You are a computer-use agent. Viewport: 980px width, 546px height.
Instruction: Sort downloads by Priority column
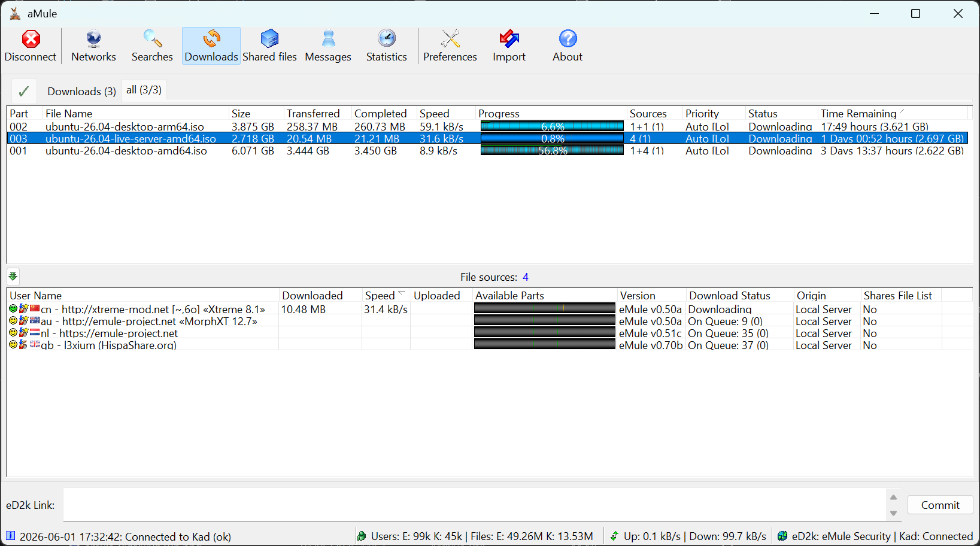pyautogui.click(x=714, y=113)
